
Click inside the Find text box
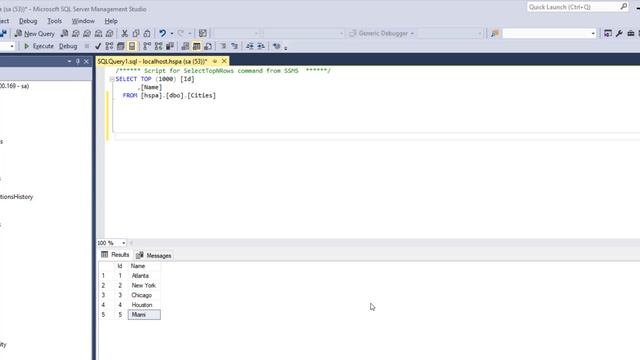546,33
